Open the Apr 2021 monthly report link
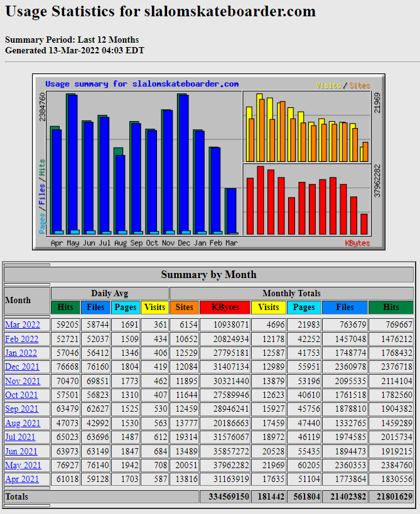Viewport: 420px width, 514px height. 21,479
